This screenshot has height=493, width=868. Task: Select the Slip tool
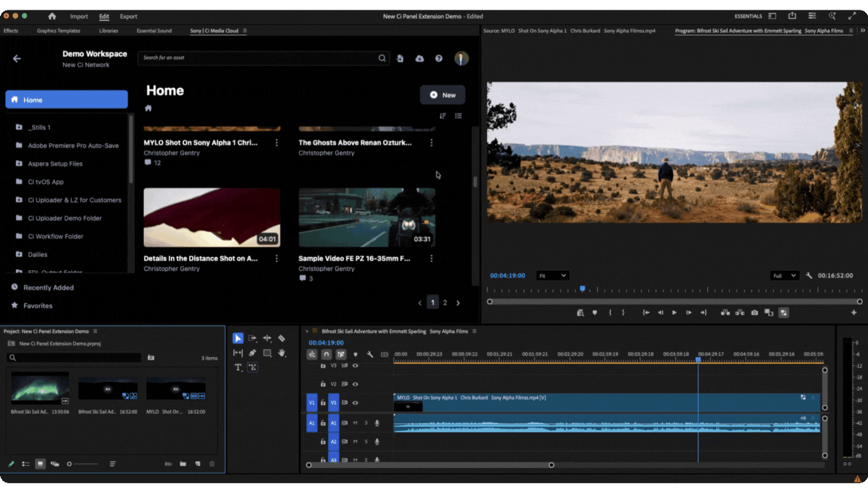pyautogui.click(x=238, y=353)
